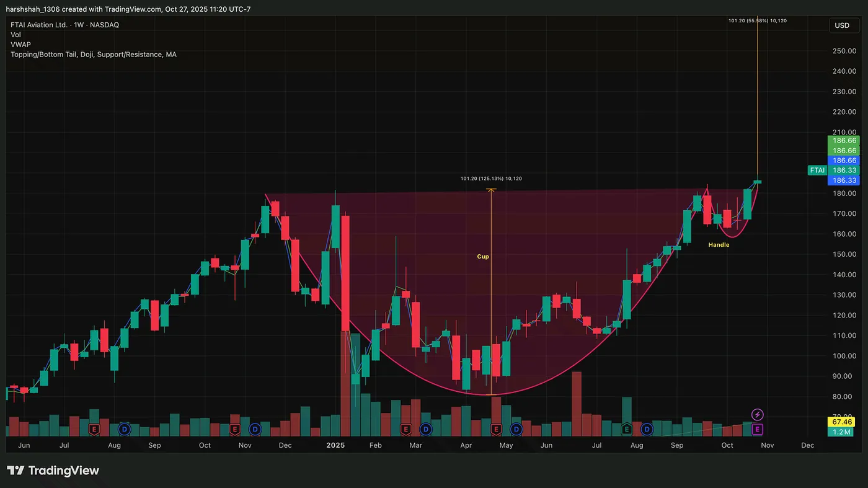This screenshot has height=488, width=868.
Task: Select the blue 186.66 price label
Action: coord(844,160)
